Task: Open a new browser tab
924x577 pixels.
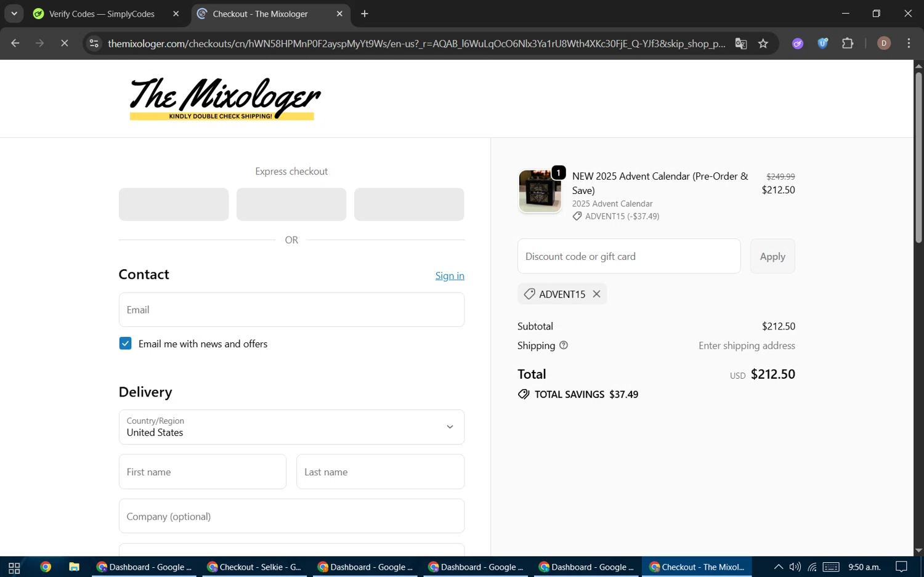Action: (x=365, y=14)
